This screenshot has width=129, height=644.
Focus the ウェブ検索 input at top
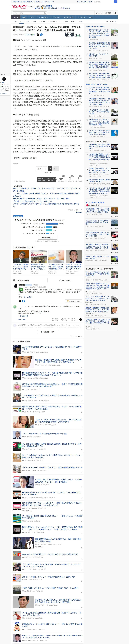pos(103,2)
